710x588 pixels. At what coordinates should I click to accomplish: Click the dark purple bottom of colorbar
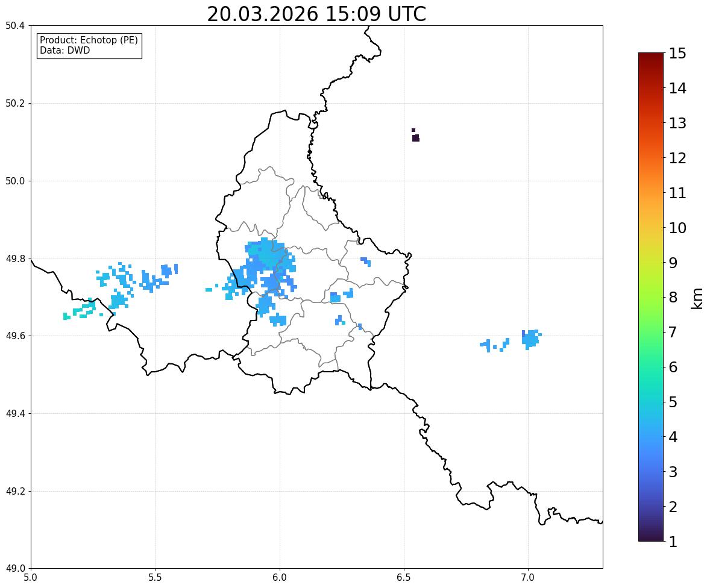coord(651,537)
